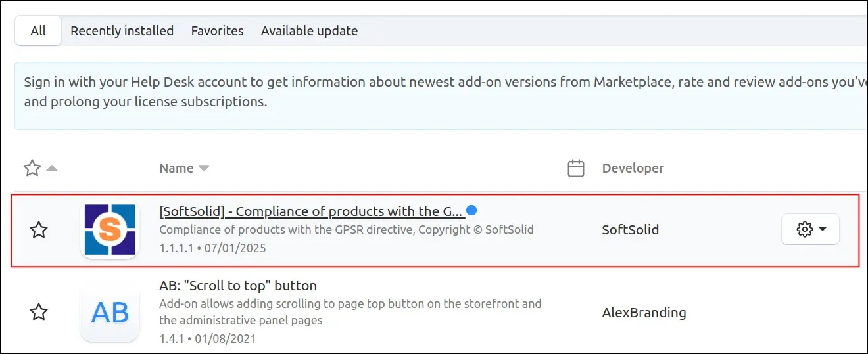Open the SoftSolid gear settings dropdown
The width and height of the screenshot is (868, 354).
pyautogui.click(x=810, y=229)
